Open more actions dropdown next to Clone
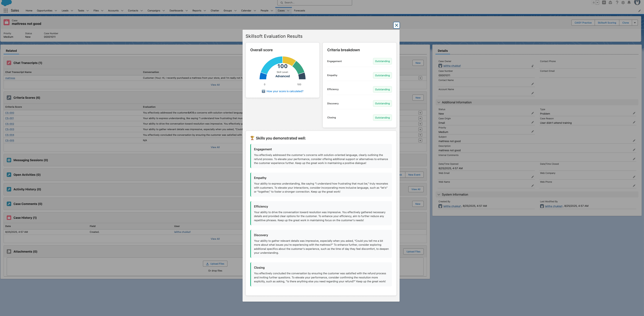 (635, 23)
